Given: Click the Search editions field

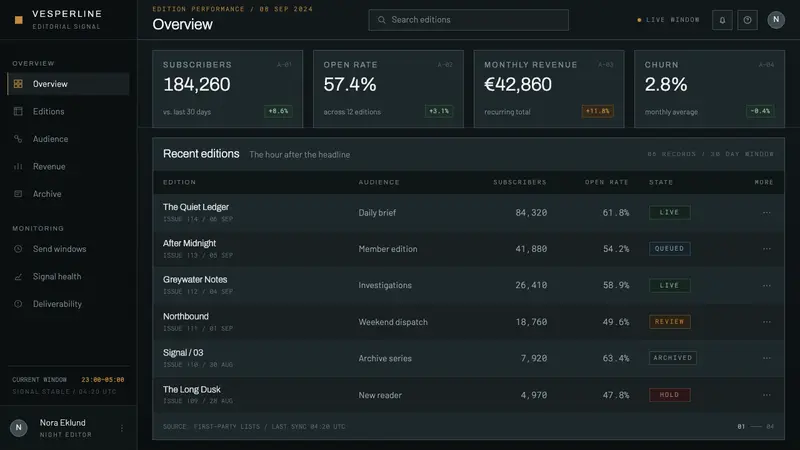Looking at the screenshot, I should pos(468,20).
